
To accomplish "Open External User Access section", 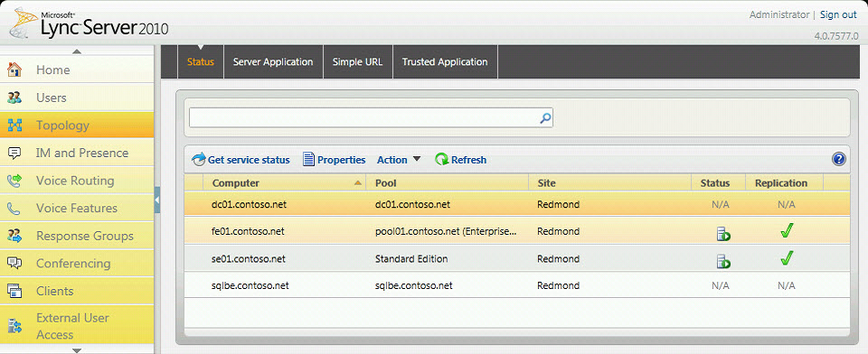I will pyautogui.click(x=77, y=326).
